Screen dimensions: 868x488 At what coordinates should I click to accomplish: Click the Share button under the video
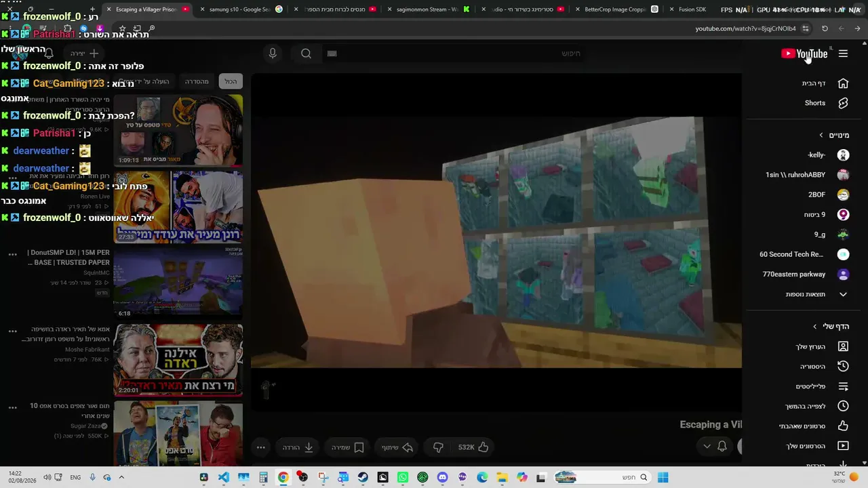(397, 447)
